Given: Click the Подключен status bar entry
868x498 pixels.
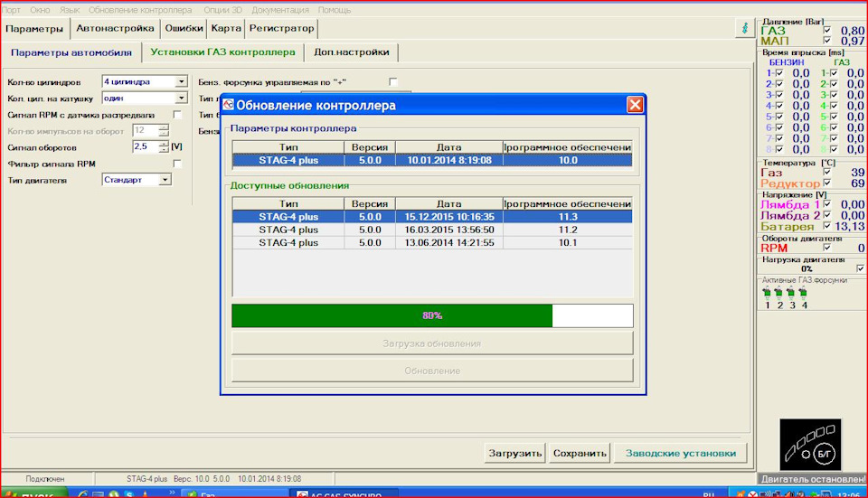Looking at the screenshot, I should coord(45,479).
